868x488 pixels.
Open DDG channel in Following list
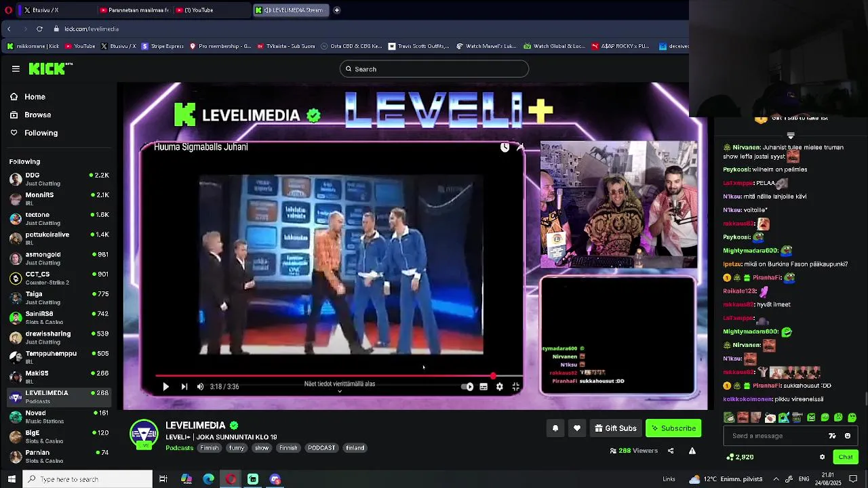pyautogui.click(x=59, y=179)
